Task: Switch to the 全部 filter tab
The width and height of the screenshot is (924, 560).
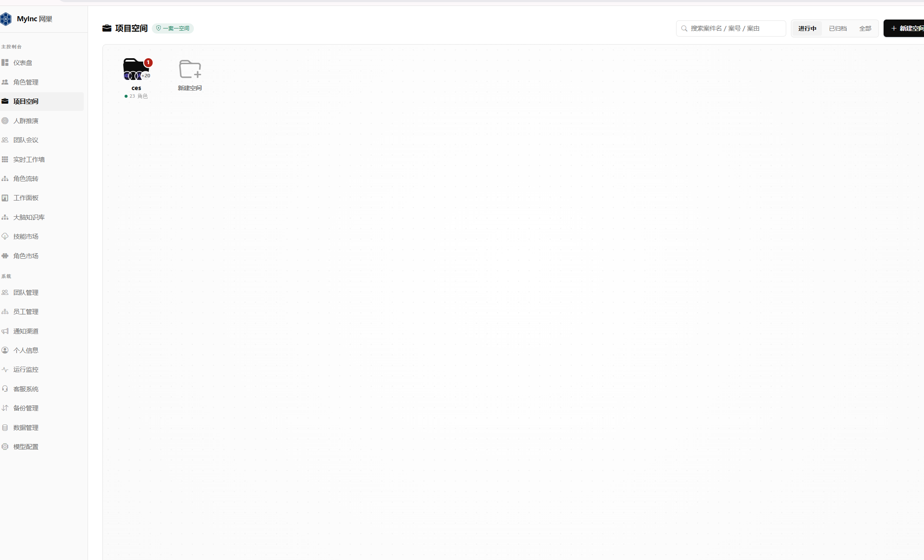Action: pyautogui.click(x=865, y=28)
